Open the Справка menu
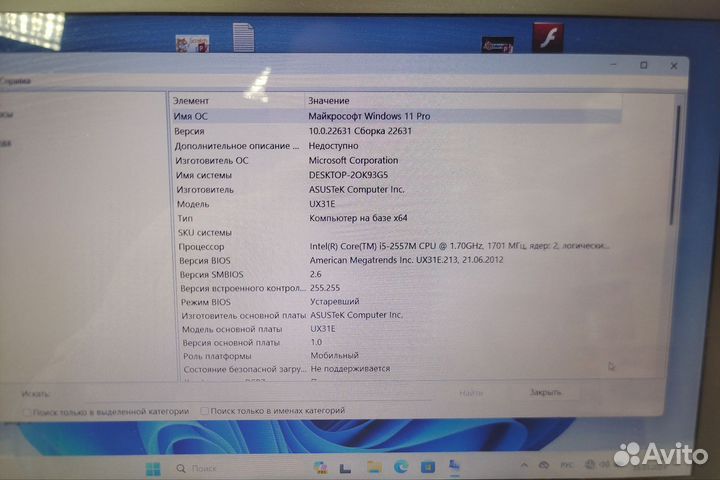 pos(15,81)
